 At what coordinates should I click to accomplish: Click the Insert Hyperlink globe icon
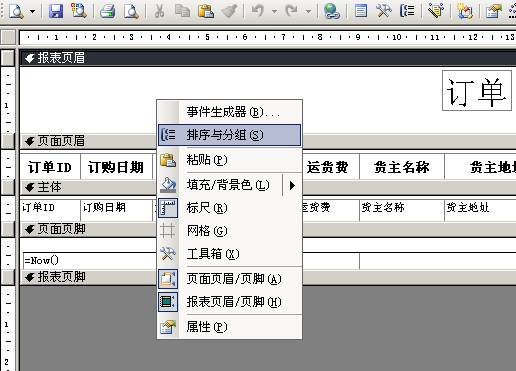[x=332, y=11]
